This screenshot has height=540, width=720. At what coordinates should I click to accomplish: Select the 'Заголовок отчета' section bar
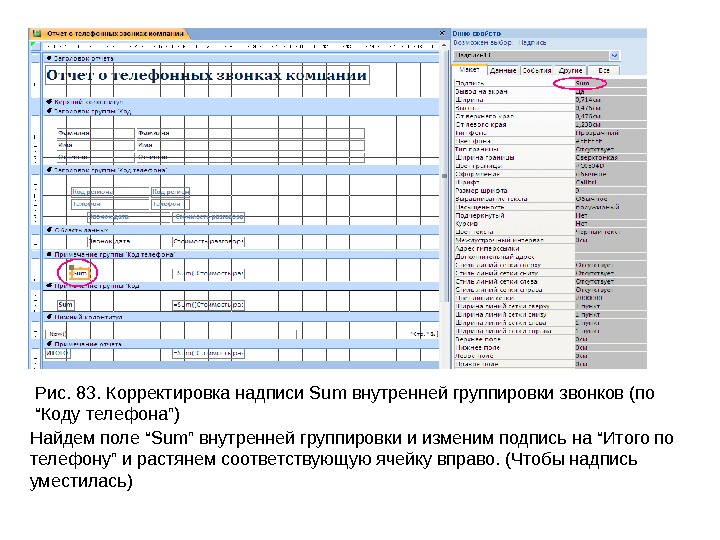coord(241,58)
